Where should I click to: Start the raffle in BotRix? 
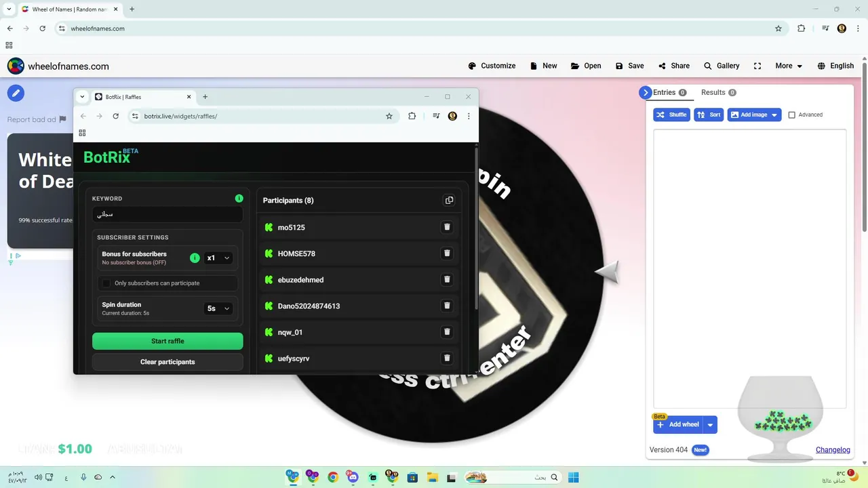167,341
